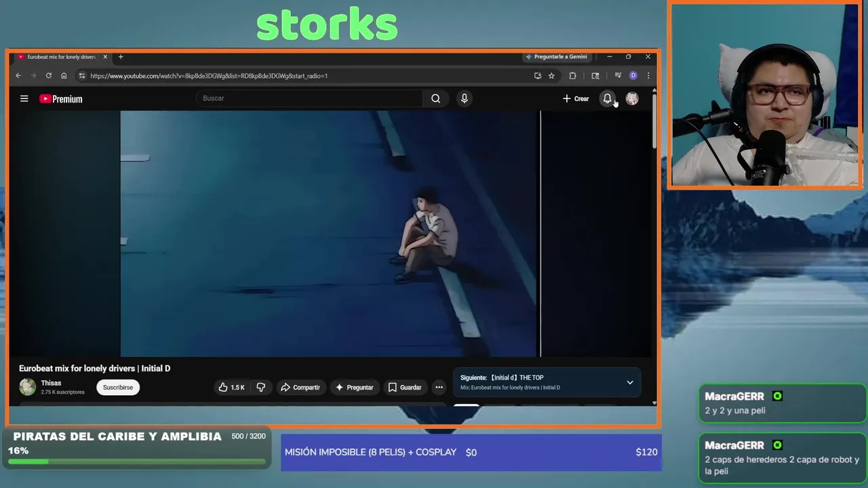Click Piratas del Caribe goal progress bar
868x488 pixels.
137,462
